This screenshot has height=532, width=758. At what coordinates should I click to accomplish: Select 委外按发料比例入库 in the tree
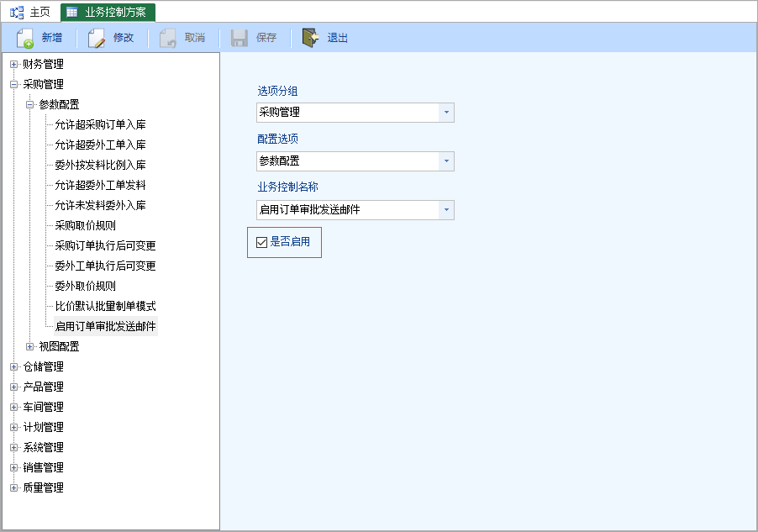(x=100, y=165)
